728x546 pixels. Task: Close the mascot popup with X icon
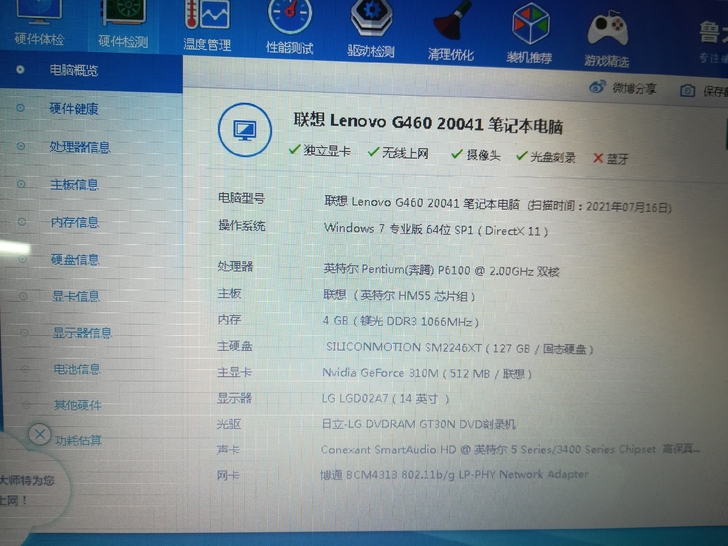[39, 435]
